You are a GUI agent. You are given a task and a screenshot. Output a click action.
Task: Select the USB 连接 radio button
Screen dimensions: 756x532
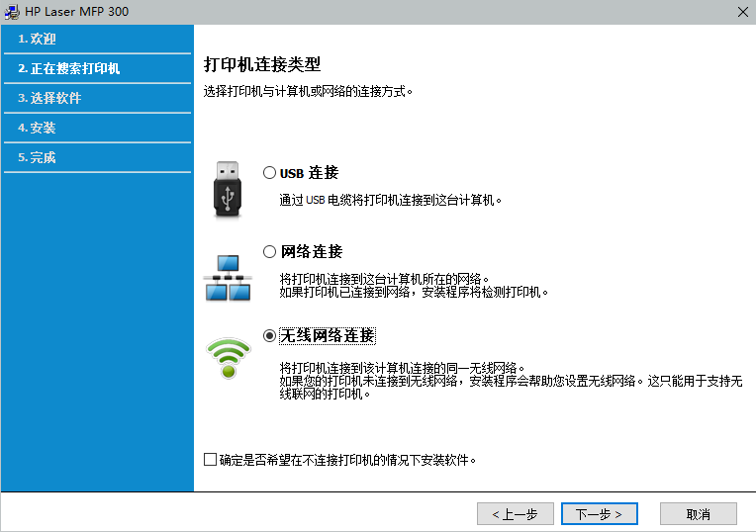click(x=269, y=172)
